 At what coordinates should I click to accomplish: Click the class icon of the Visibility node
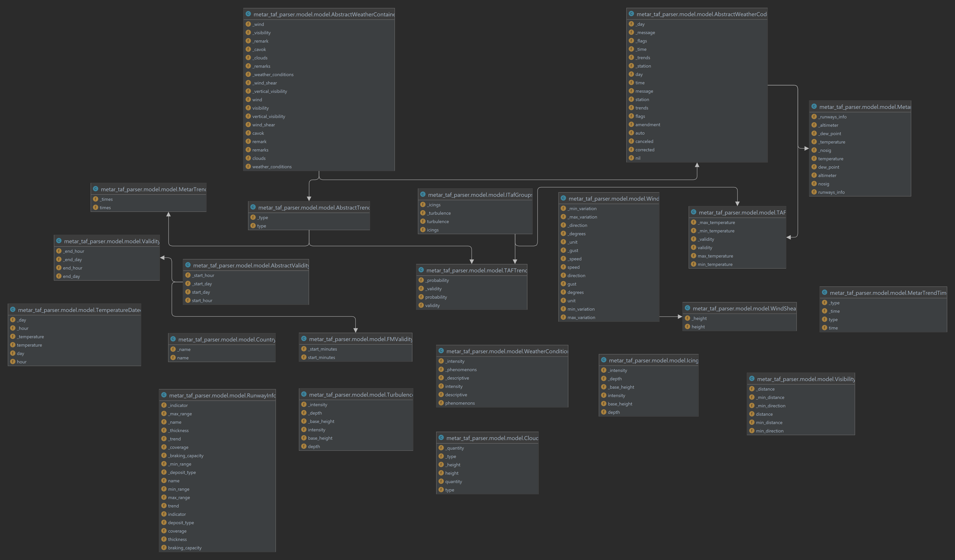point(752,379)
